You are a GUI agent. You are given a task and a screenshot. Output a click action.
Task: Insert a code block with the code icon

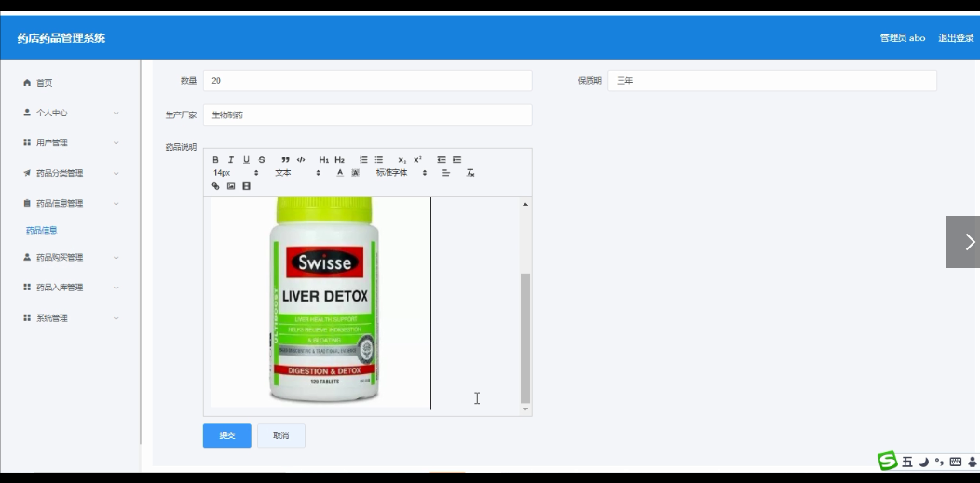[301, 160]
